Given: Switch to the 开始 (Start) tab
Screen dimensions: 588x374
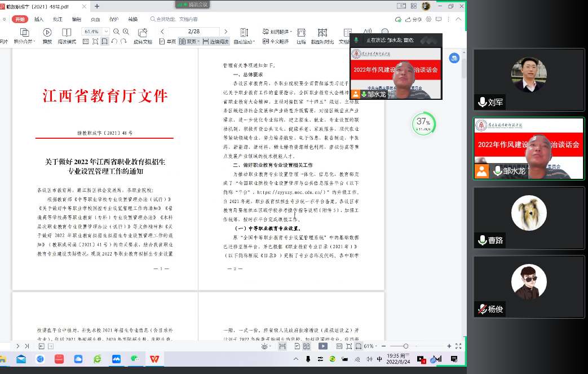Looking at the screenshot, I should pos(20,19).
